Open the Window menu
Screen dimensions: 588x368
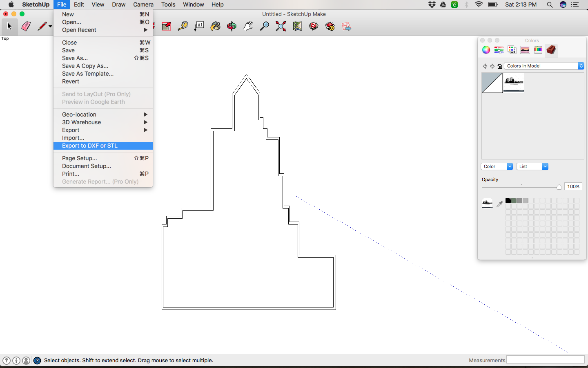coord(193,4)
